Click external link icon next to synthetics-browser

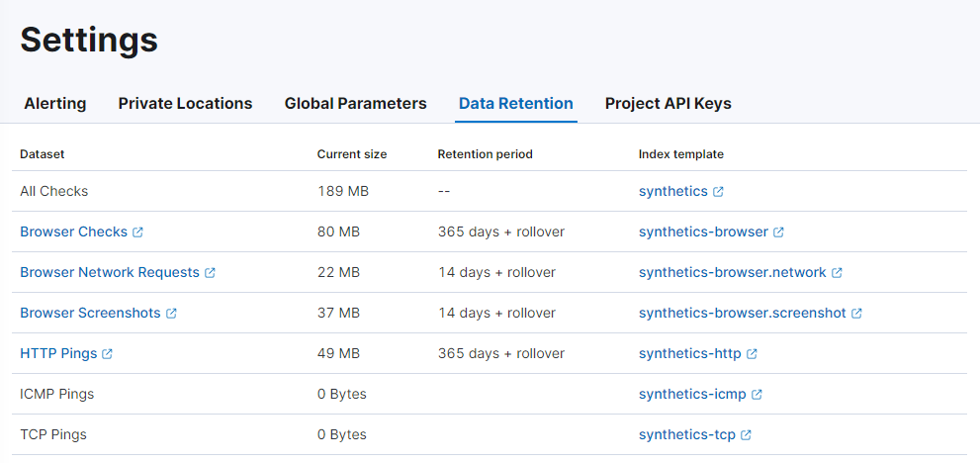click(778, 232)
